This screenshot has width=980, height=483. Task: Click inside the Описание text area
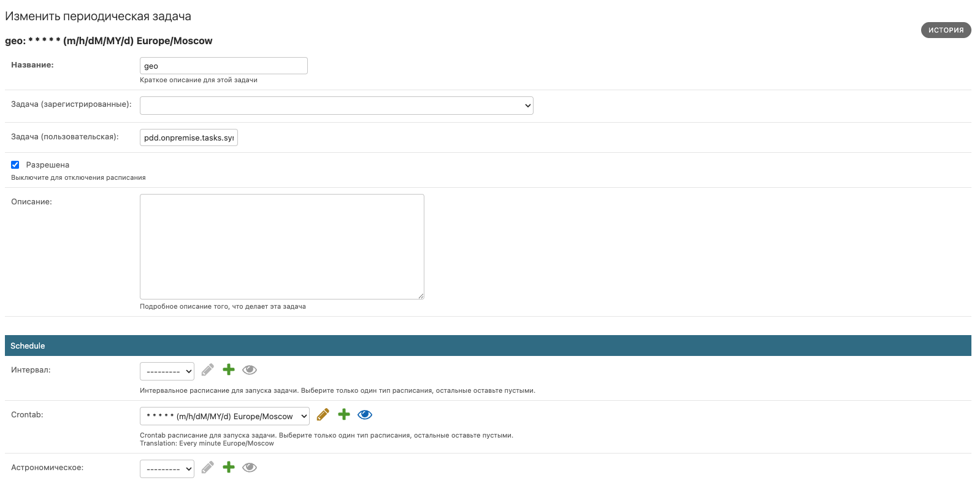282,247
